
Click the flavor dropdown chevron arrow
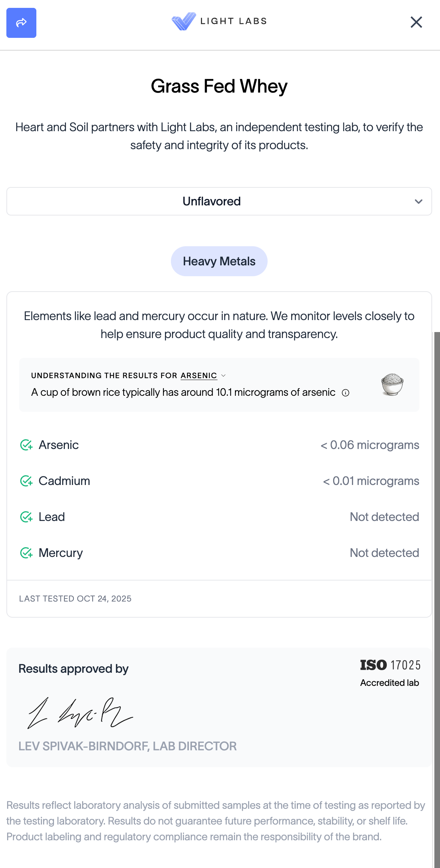click(419, 202)
